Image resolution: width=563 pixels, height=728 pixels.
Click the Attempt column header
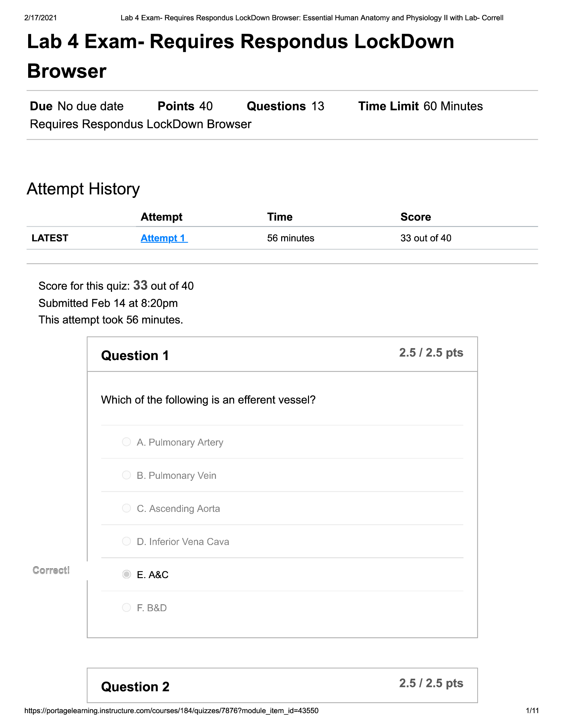(x=161, y=217)
